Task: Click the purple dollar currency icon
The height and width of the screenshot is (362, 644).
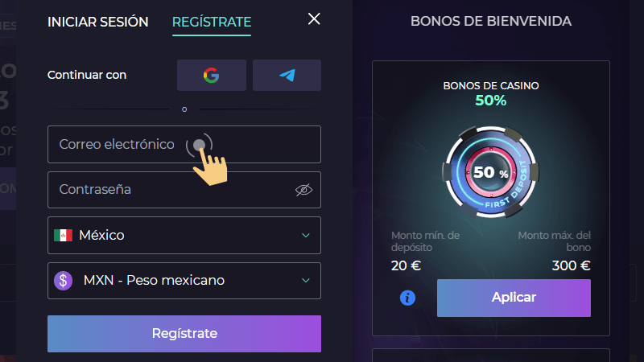Action: click(x=64, y=281)
